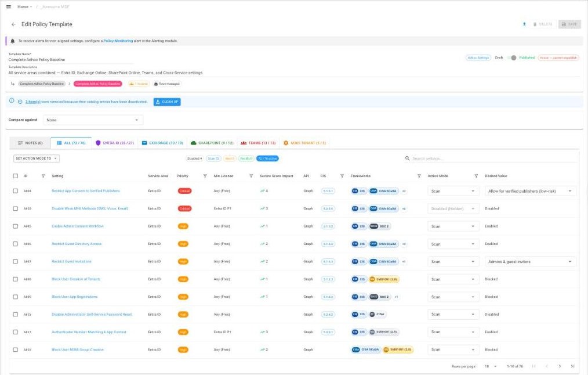Select the Enable Admin Consent Workflow row checkbox
588x375 pixels.
pyautogui.click(x=16, y=226)
